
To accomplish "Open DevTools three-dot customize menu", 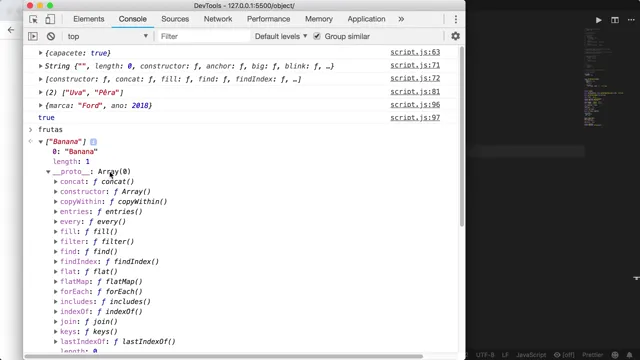I will [456, 19].
